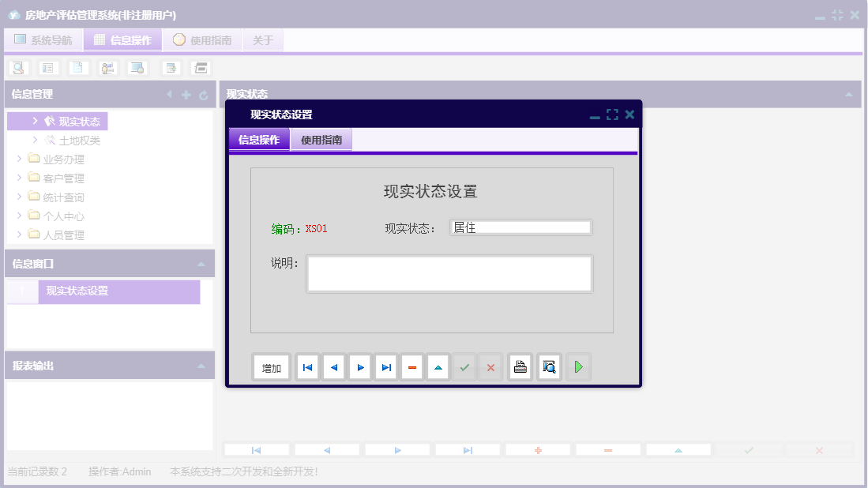Cancel changes with the red X icon
This screenshot has width=868, height=488.
[x=490, y=366]
